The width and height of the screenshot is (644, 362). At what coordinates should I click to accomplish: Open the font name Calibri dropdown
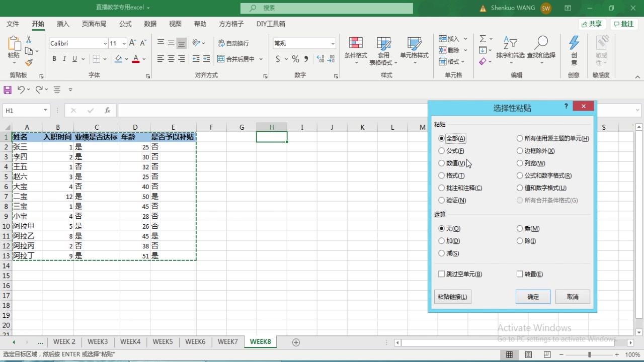(105, 43)
